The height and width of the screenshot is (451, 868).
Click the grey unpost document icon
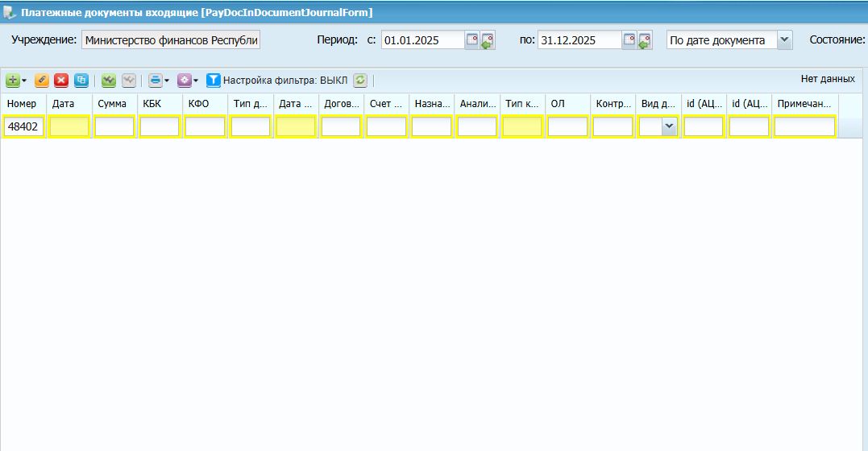pyautogui.click(x=128, y=81)
